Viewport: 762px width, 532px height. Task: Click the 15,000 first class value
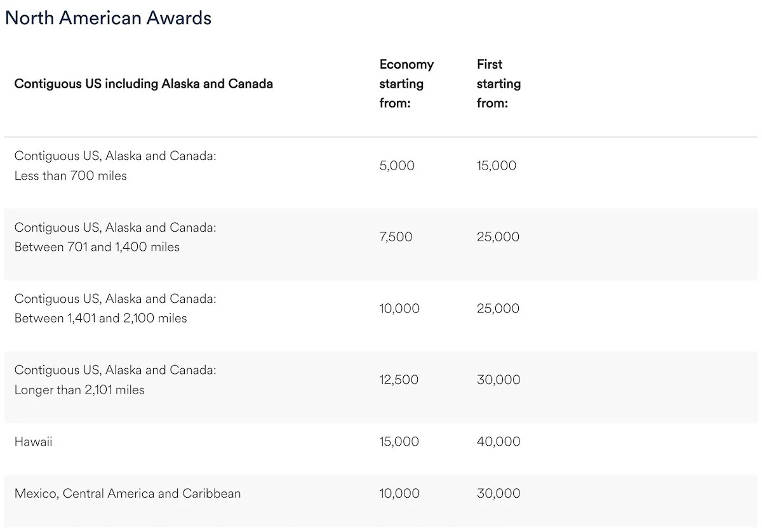[497, 166]
